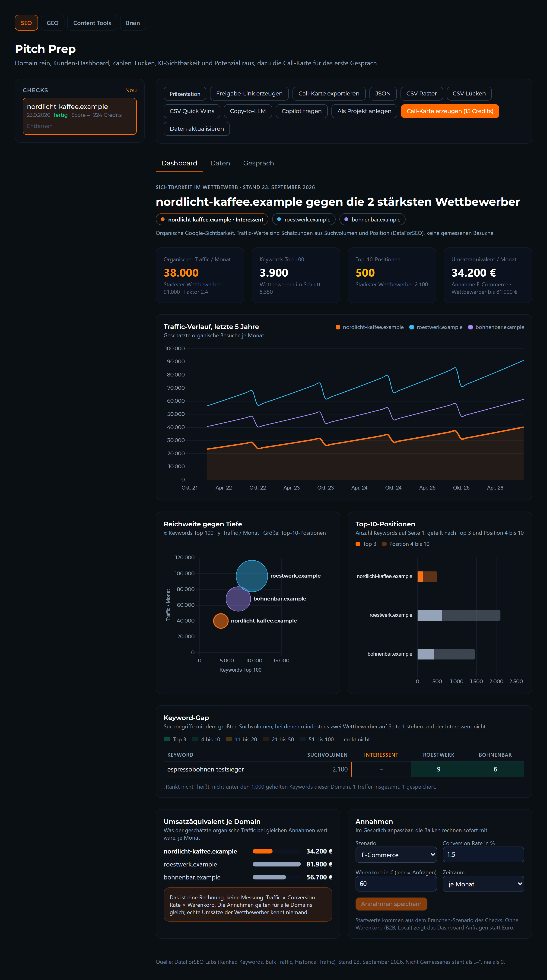Click Roestwerk rank cell showing 9
Screen dimensions: 547x980
click(x=439, y=769)
